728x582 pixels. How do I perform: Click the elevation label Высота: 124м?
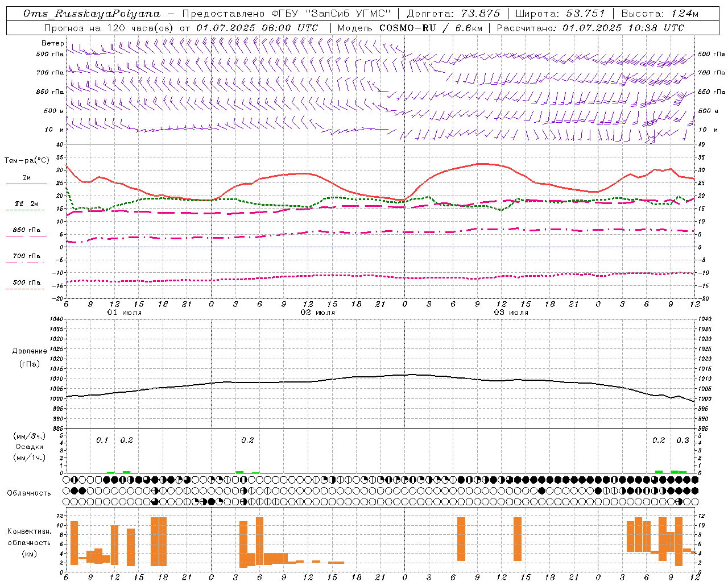point(660,14)
